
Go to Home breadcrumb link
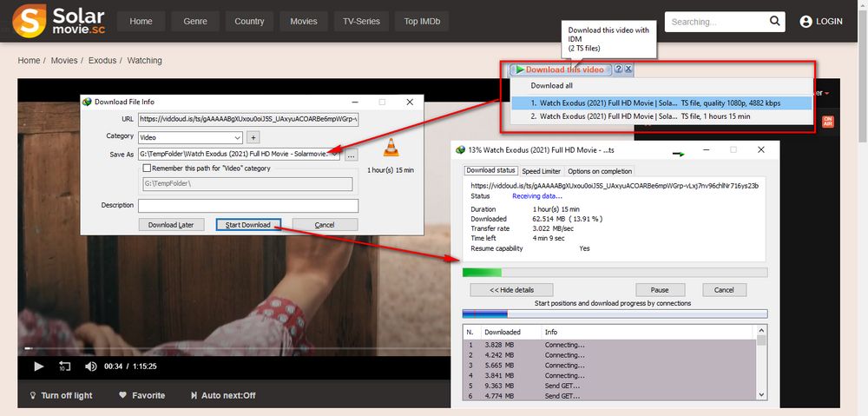(29, 61)
